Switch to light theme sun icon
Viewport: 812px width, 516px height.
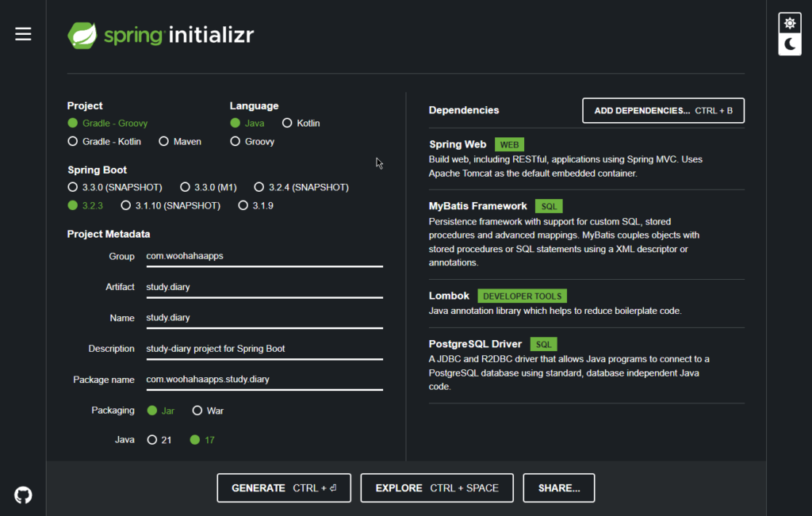tap(790, 23)
